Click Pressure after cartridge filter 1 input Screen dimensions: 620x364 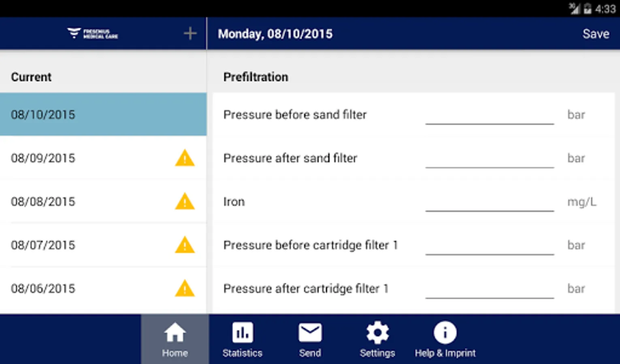tap(489, 289)
